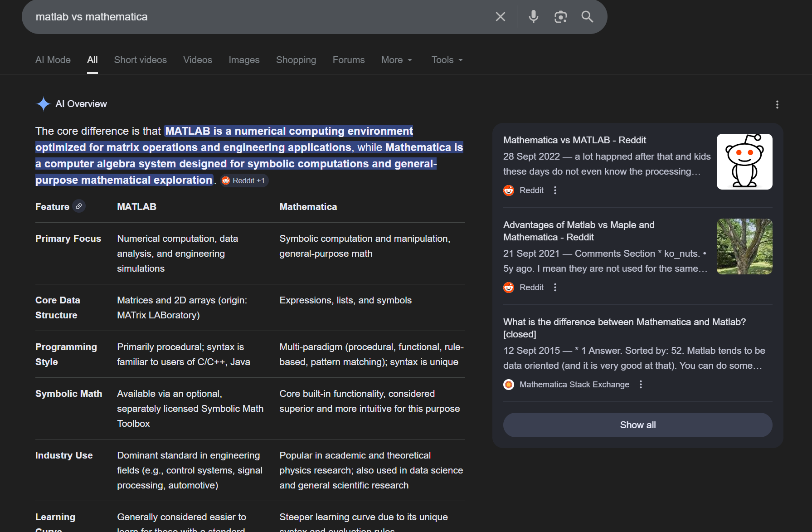Screen dimensions: 812x532
Task: Select the All results tab
Action: [x=92, y=60]
